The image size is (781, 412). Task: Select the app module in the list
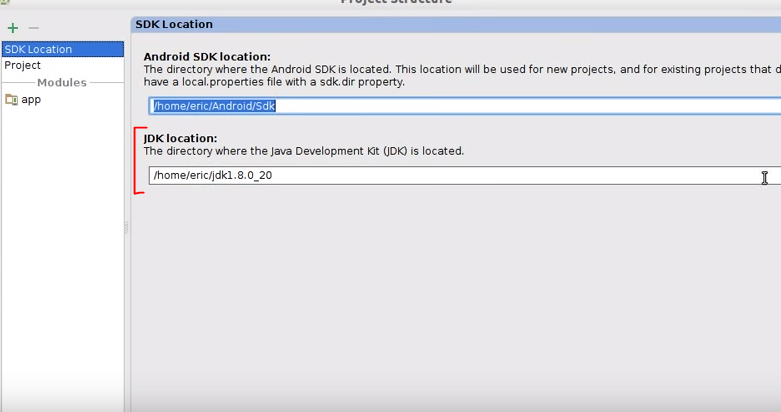tap(63, 100)
